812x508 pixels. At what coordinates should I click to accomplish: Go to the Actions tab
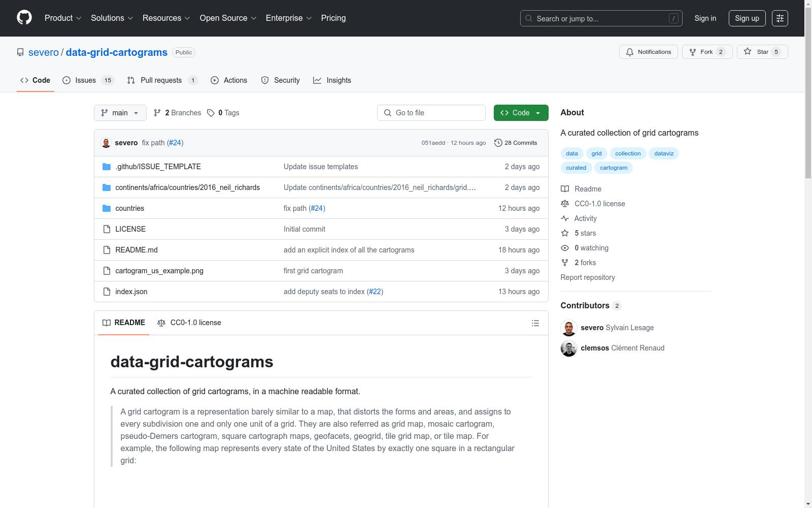tap(229, 80)
